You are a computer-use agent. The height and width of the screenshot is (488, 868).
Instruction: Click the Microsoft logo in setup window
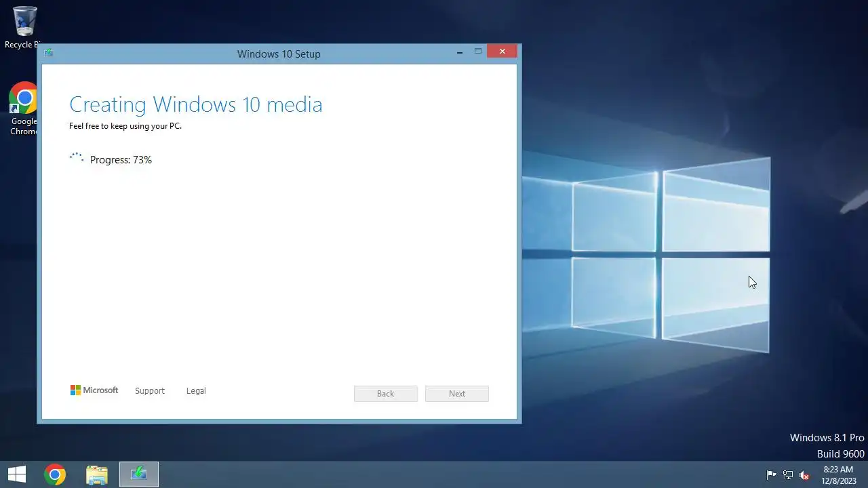pos(94,390)
